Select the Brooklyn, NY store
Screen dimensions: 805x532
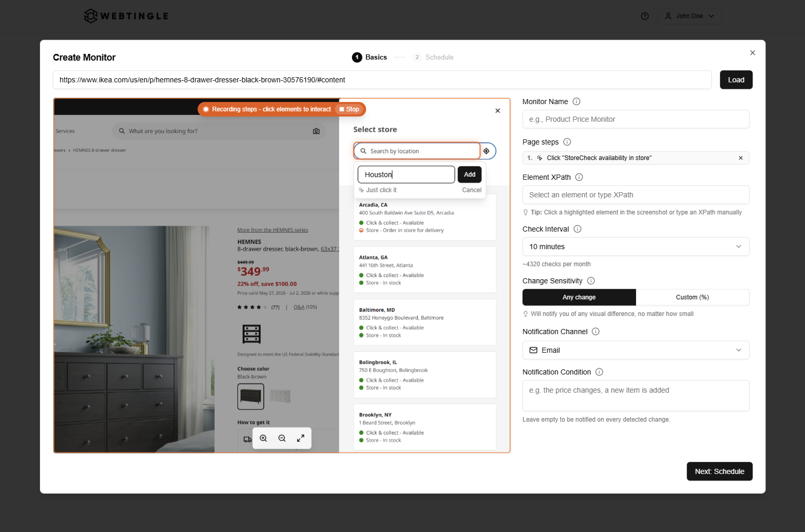point(425,427)
